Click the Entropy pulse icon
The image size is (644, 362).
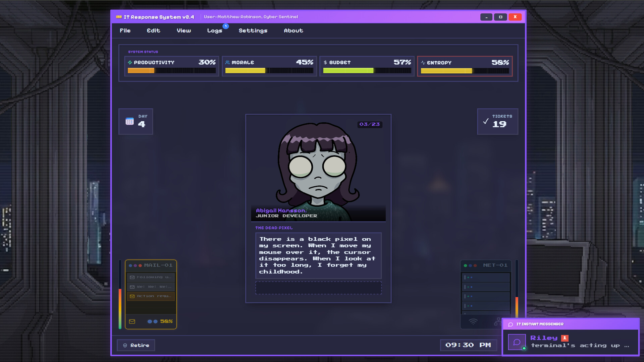coord(423,63)
